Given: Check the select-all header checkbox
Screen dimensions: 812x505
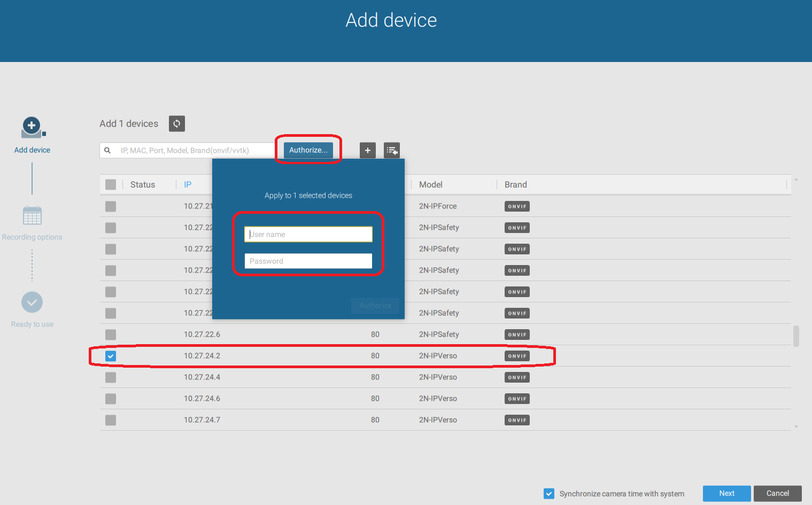Looking at the screenshot, I should click(x=111, y=184).
